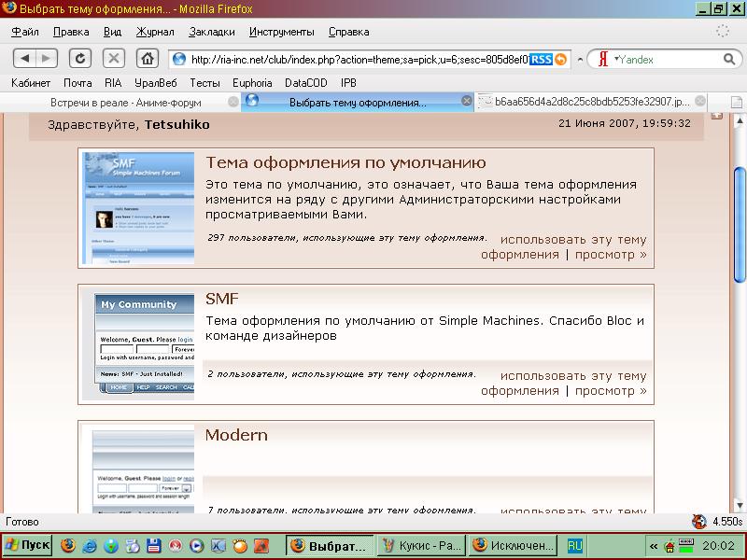Switch to the b6aa656d4a2d8c25 image tab
This screenshot has width=747, height=560.
[x=591, y=102]
